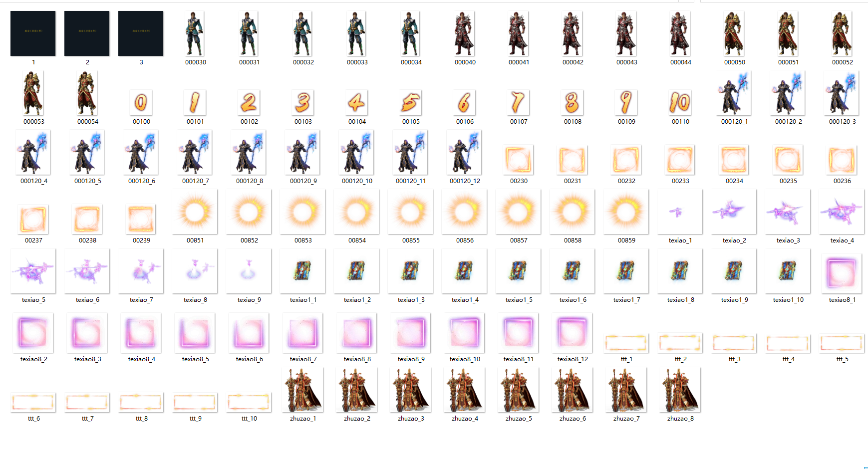Screen dimensions: 868x469
Task: Click purple lightning effect texiao_4
Action: [842, 212]
